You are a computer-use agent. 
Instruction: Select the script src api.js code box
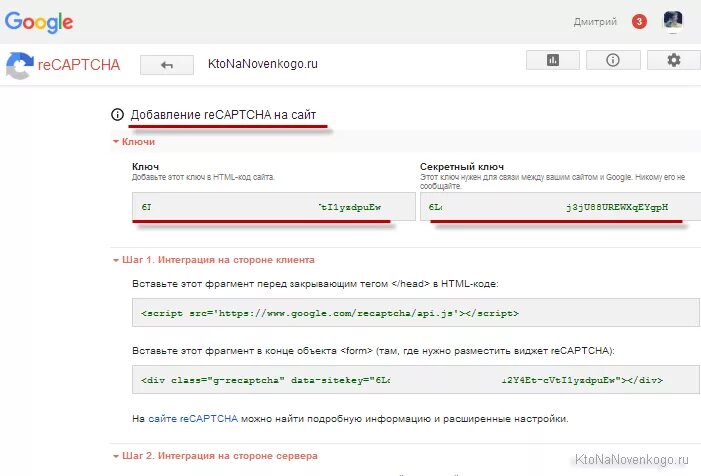point(416,313)
